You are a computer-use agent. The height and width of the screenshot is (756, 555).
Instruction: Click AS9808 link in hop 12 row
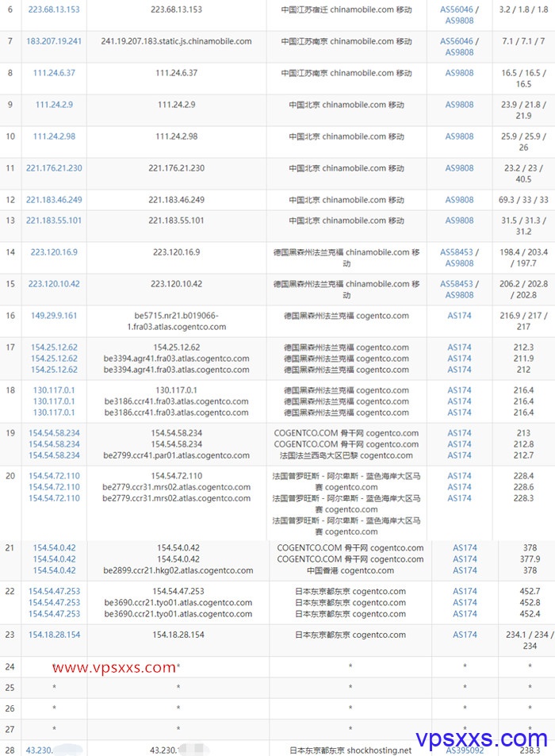(459, 200)
